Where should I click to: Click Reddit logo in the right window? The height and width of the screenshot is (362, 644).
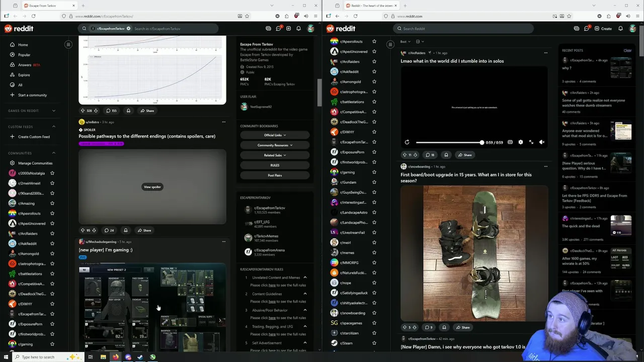pyautogui.click(x=341, y=29)
